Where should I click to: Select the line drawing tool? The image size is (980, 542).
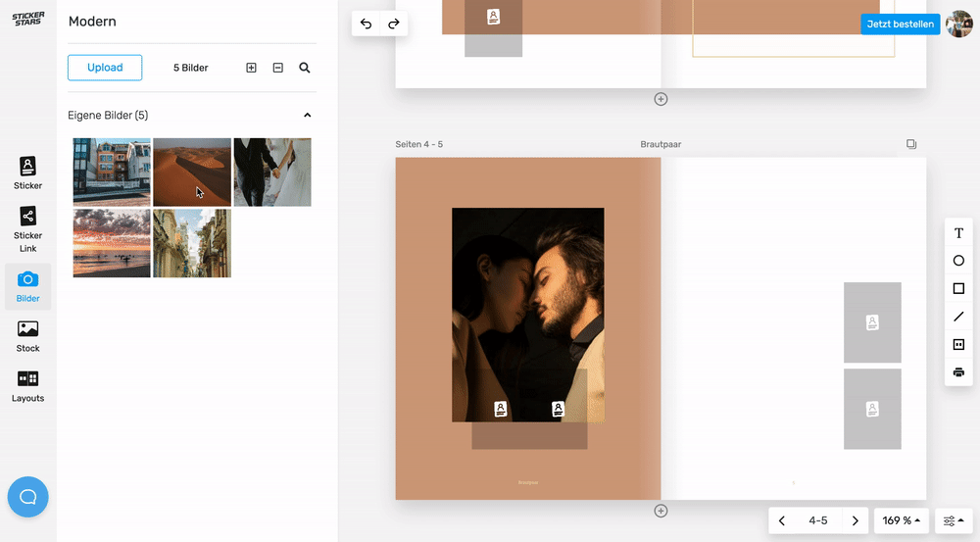958,317
